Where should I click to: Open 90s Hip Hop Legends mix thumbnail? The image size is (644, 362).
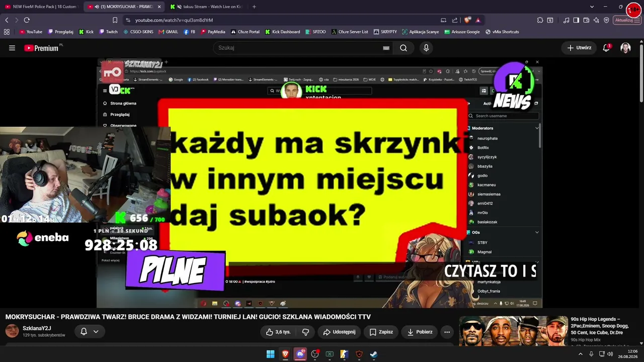click(513, 331)
